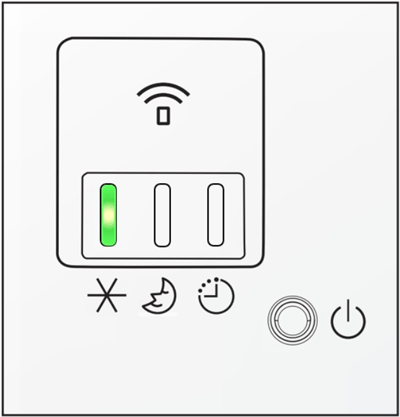The height and width of the screenshot is (417, 400).
Task: Click the timer clock icon
Action: pyautogui.click(x=216, y=295)
